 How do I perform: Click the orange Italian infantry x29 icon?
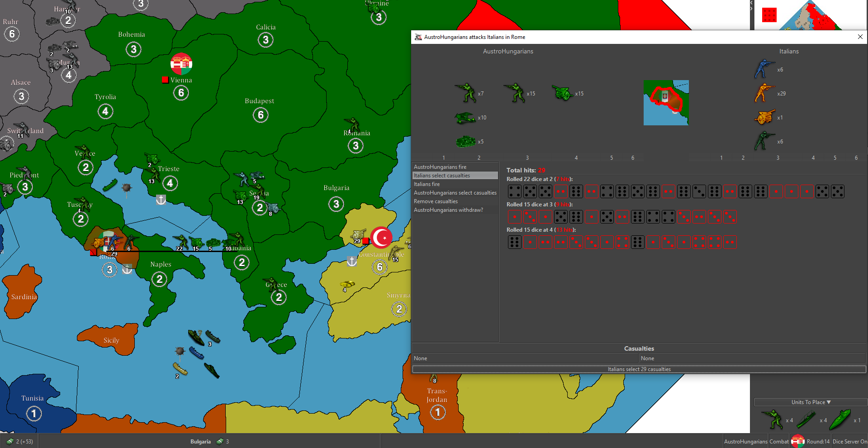click(x=764, y=93)
